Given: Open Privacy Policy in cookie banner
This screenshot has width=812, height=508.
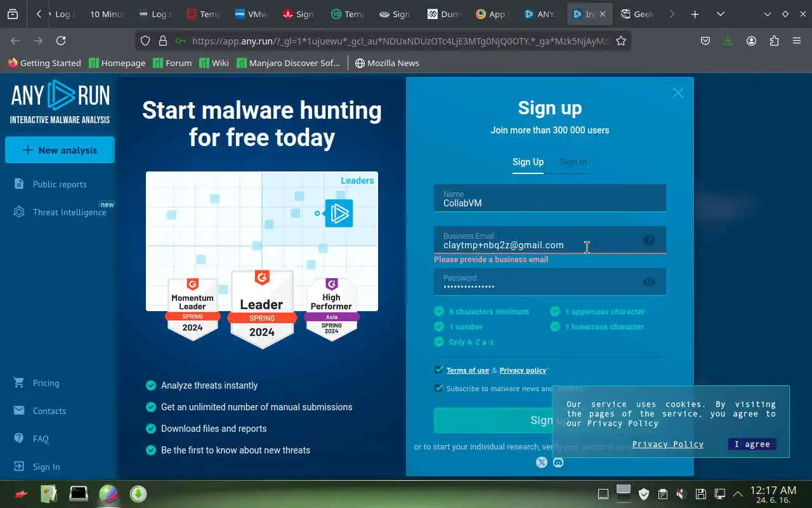Looking at the screenshot, I should point(668,444).
